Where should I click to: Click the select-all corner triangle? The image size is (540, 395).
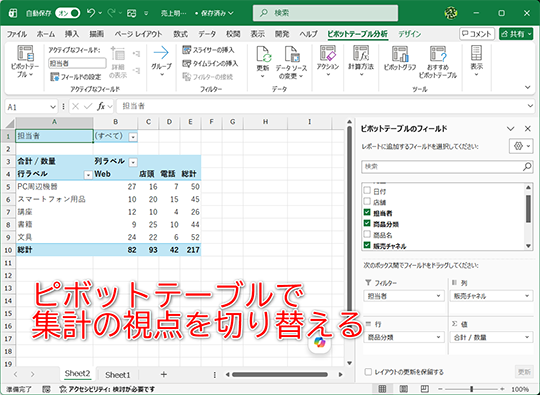[x=10, y=123]
